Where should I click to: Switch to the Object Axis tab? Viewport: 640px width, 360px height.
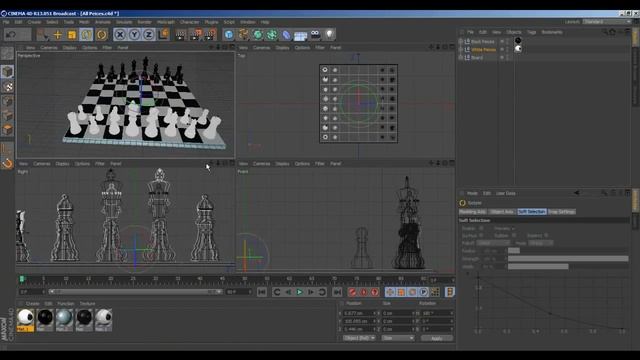(502, 212)
